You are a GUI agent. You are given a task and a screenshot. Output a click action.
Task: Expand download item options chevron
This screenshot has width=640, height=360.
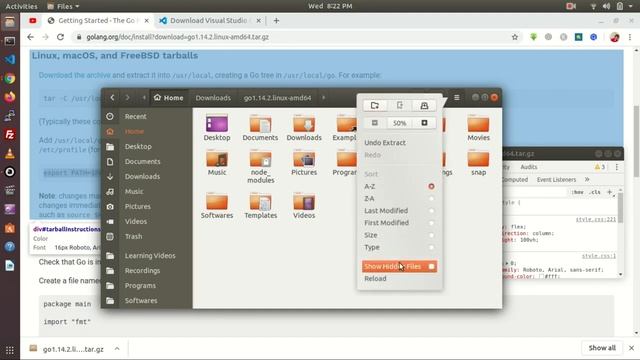117,349
